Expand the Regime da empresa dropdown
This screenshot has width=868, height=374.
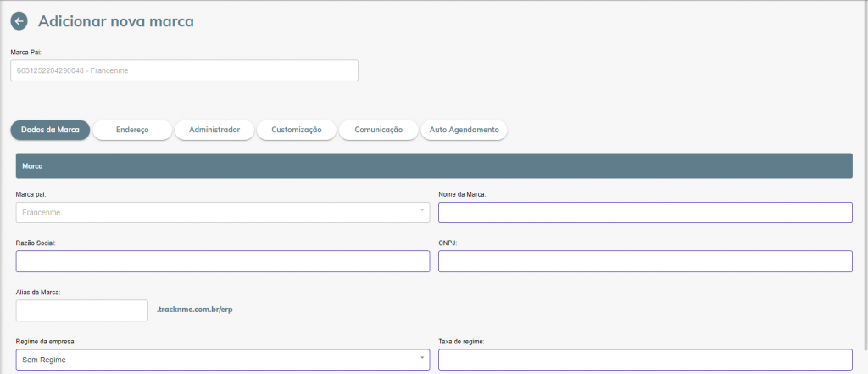click(x=223, y=360)
